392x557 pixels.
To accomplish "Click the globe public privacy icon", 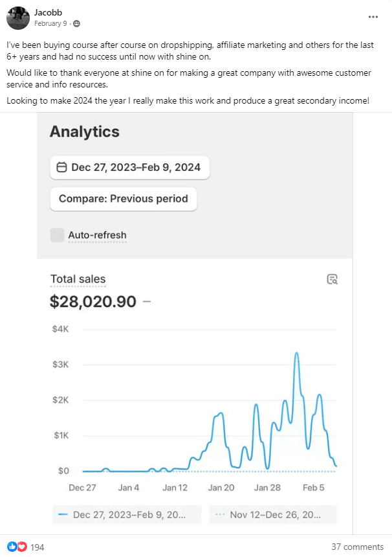I will 77,23.
